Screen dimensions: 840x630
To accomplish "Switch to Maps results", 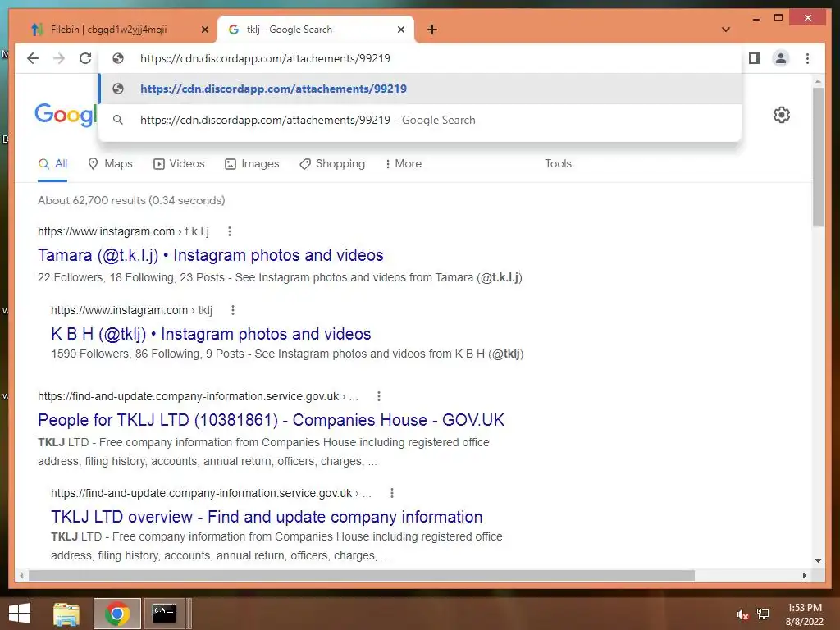I will click(110, 164).
